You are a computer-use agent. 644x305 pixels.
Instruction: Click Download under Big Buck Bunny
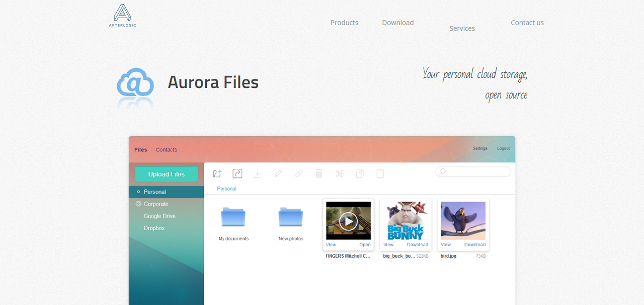(x=418, y=245)
